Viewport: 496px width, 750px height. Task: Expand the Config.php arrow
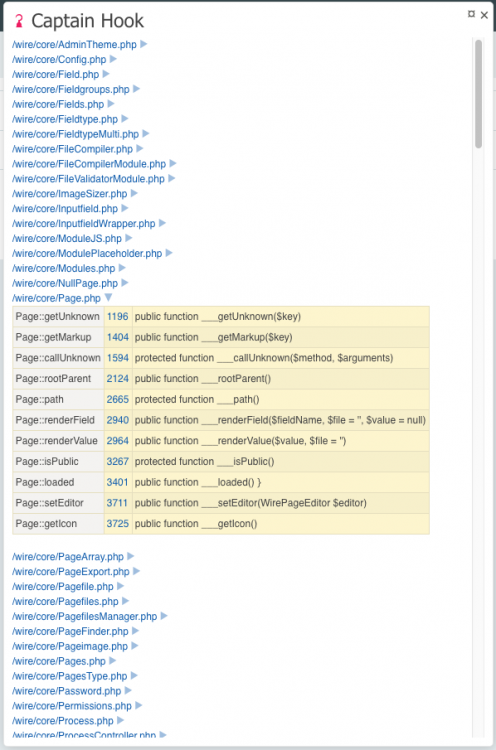113,59
